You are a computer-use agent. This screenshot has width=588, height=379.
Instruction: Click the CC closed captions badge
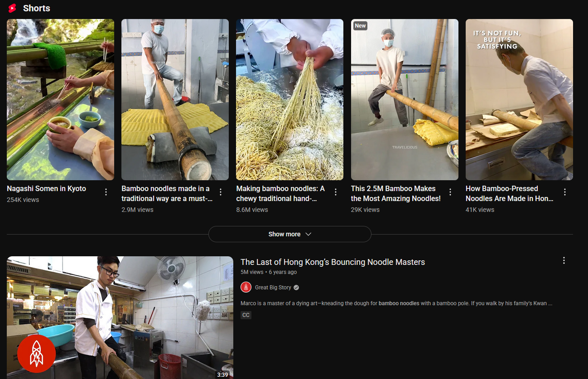pos(246,315)
